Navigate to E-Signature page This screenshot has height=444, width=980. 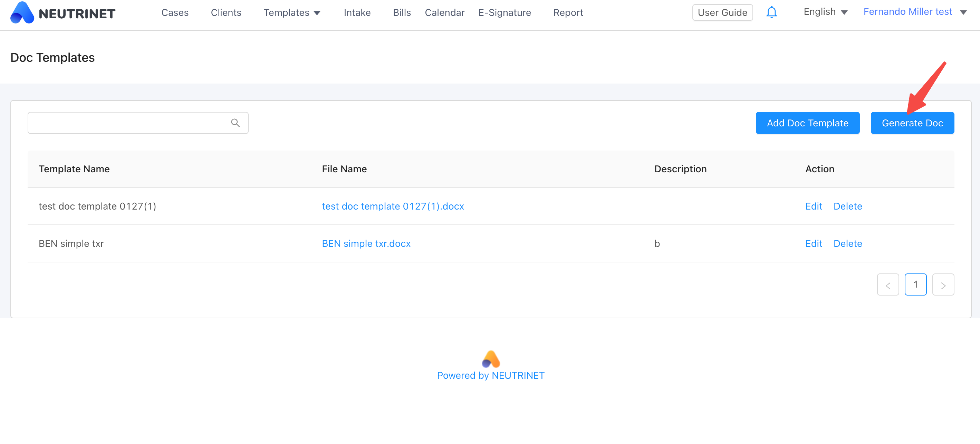504,12
